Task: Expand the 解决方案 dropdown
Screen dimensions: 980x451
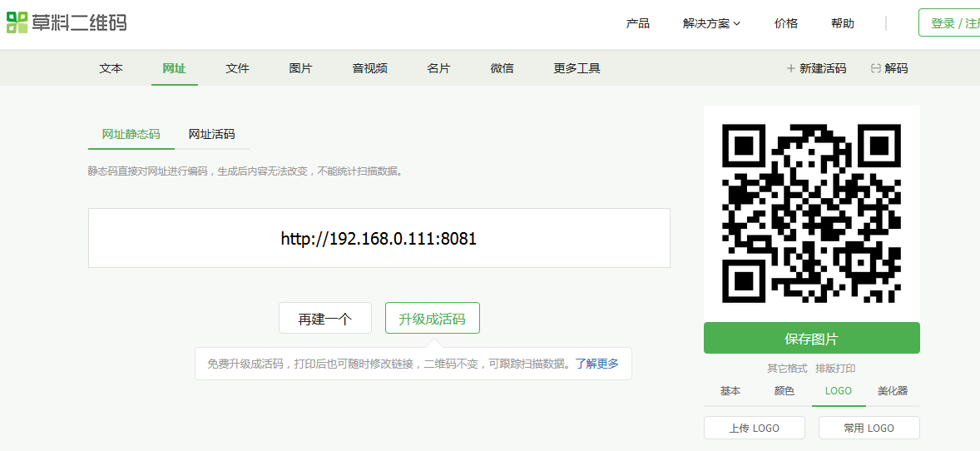Action: [x=711, y=24]
